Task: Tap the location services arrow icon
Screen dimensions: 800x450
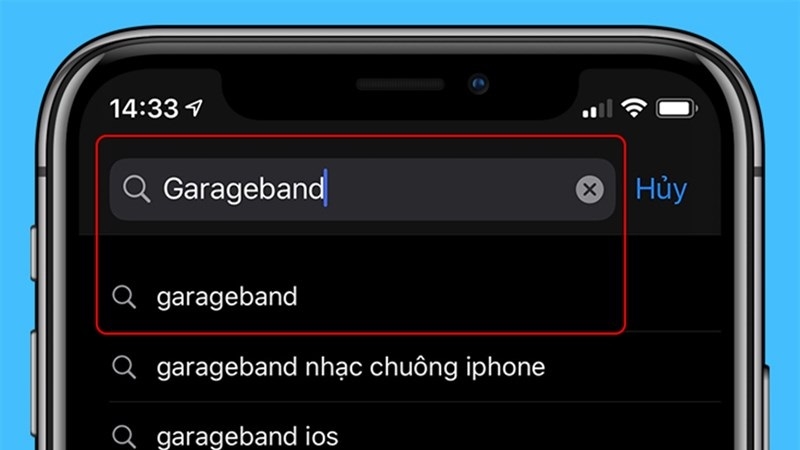Action: pyautogui.click(x=194, y=108)
